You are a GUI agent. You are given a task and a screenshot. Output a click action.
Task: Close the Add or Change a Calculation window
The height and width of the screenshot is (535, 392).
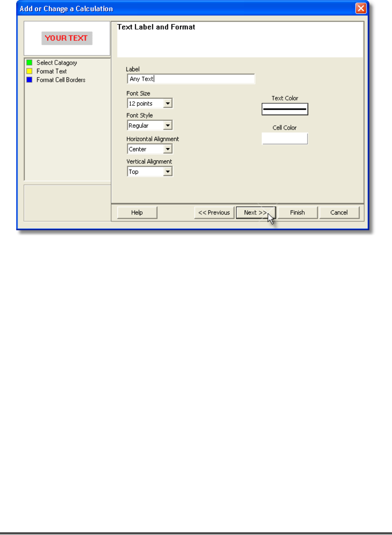click(361, 8)
